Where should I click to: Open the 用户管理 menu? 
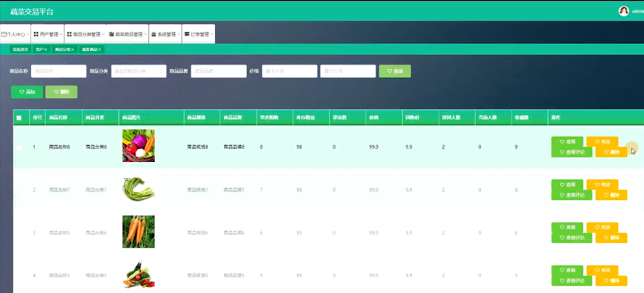tap(48, 34)
